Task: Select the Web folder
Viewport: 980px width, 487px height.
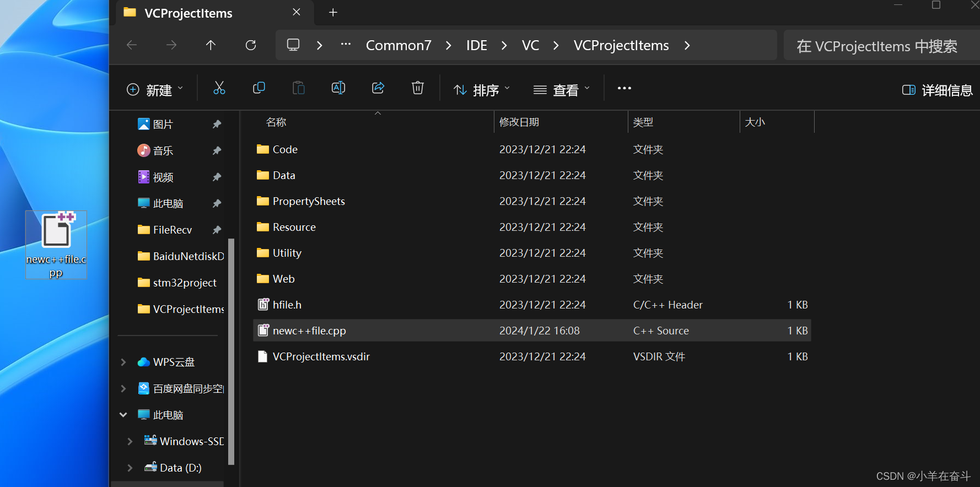Action: (532, 279)
